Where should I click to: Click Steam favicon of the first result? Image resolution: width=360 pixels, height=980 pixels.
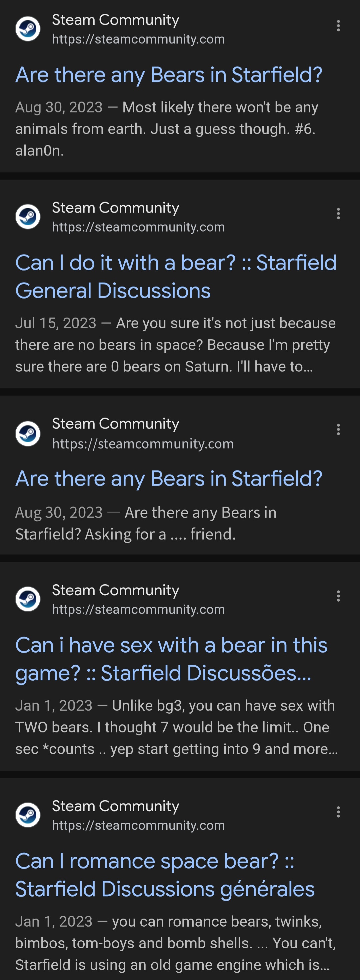coord(28,29)
